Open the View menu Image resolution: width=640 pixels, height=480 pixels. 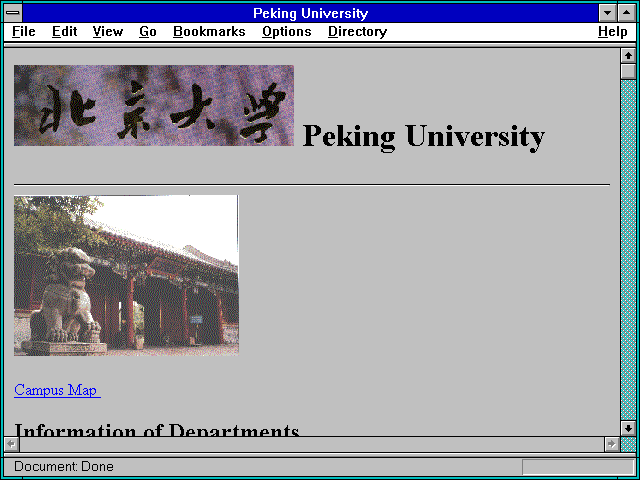click(108, 32)
